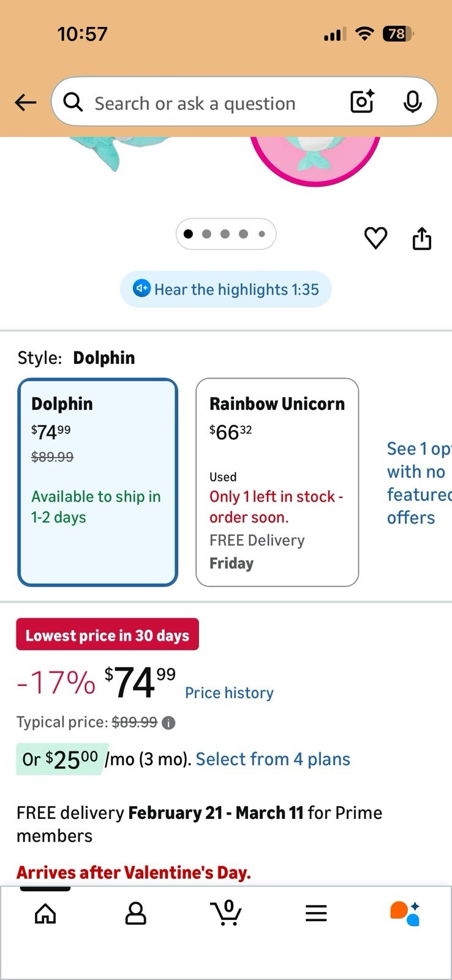Screen dimensions: 452x980
Task: Tap the microphone voice search icon
Action: coord(412,102)
